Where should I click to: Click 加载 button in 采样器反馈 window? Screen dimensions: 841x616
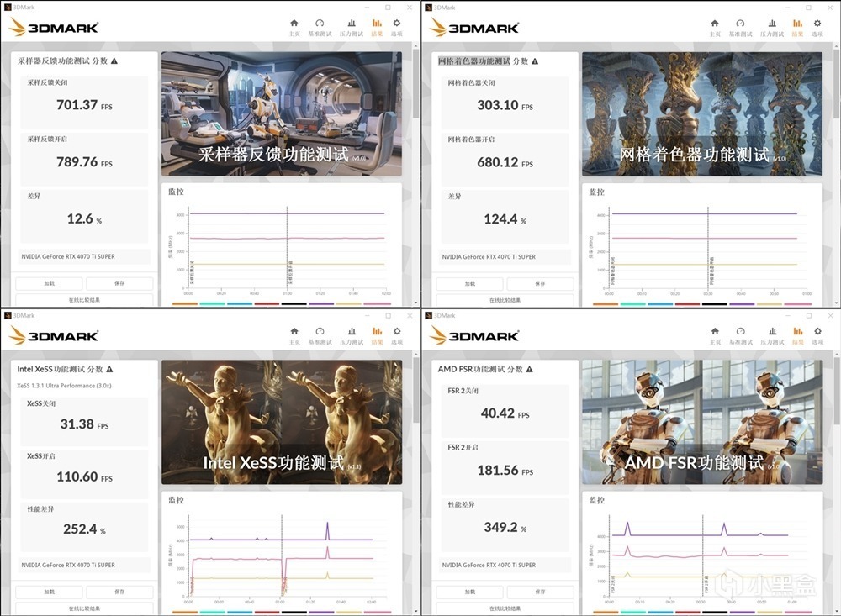coord(49,283)
